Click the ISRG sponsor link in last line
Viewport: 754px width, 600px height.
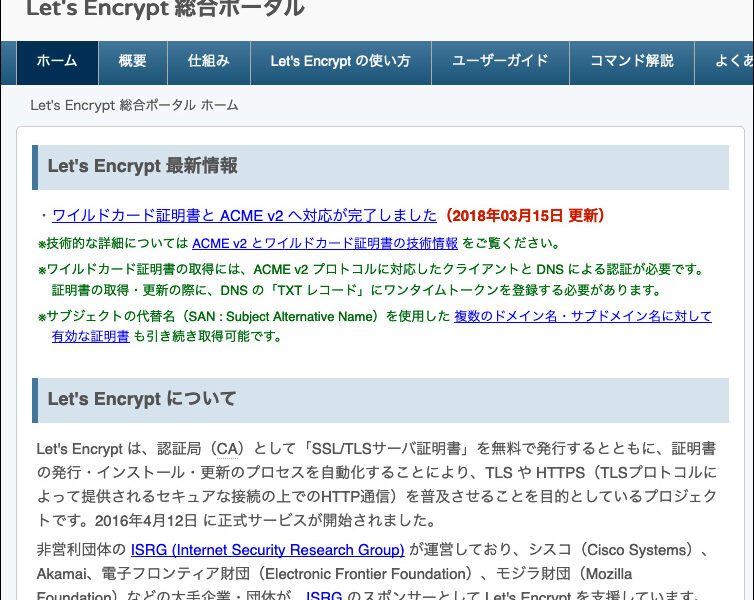click(324, 595)
